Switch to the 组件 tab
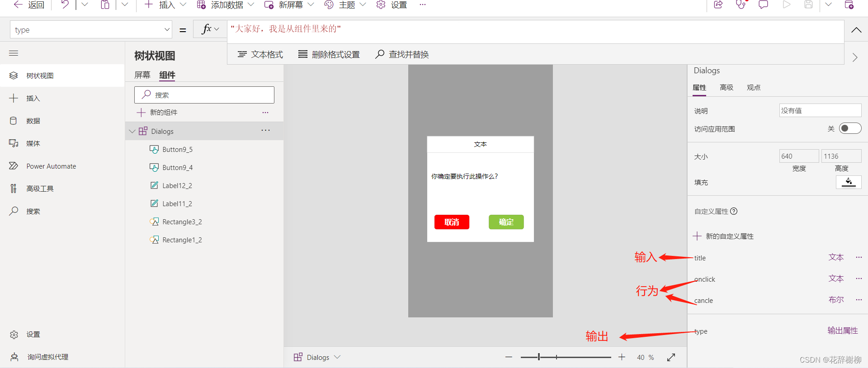This screenshot has height=368, width=868. click(167, 75)
